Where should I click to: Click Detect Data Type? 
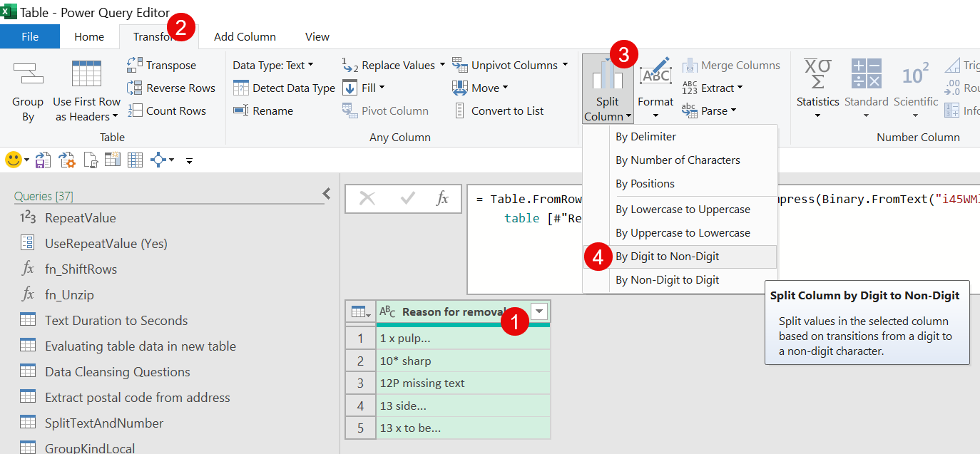click(x=284, y=88)
